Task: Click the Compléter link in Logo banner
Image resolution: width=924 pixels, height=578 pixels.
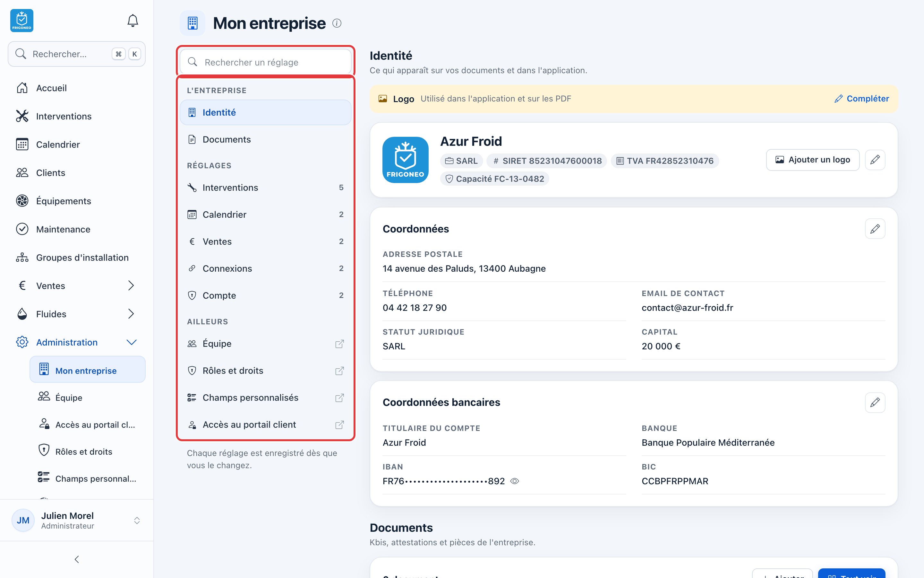Action: click(862, 99)
